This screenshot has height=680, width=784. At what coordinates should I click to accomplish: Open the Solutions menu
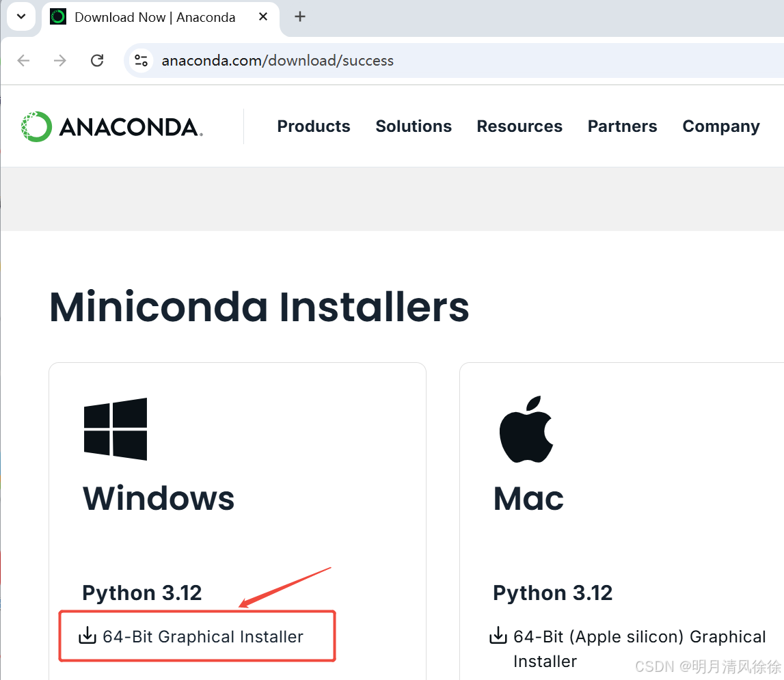pyautogui.click(x=414, y=126)
